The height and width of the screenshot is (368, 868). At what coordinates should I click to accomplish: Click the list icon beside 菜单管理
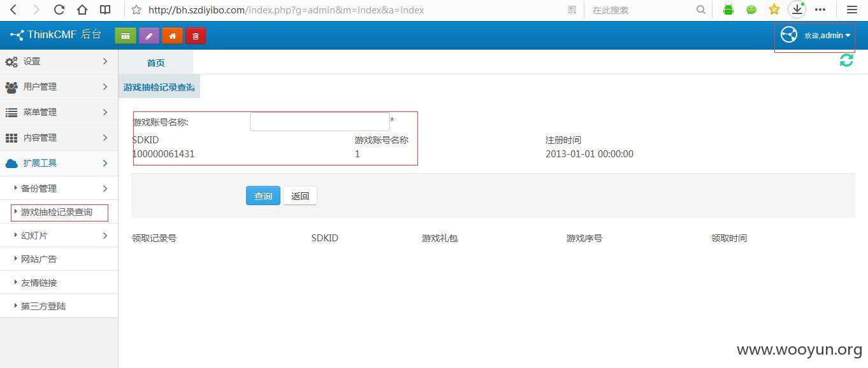(x=11, y=113)
